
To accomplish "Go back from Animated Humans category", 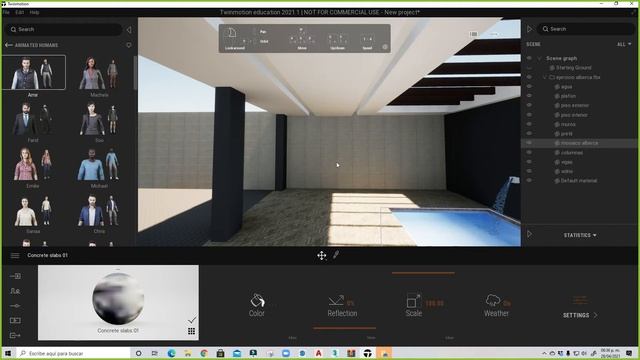I will click(x=9, y=45).
